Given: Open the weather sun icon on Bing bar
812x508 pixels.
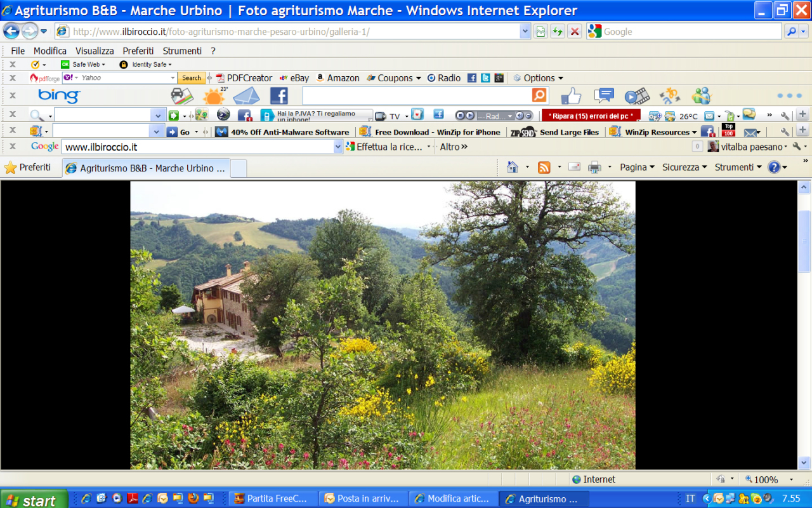Looking at the screenshot, I should click(214, 97).
